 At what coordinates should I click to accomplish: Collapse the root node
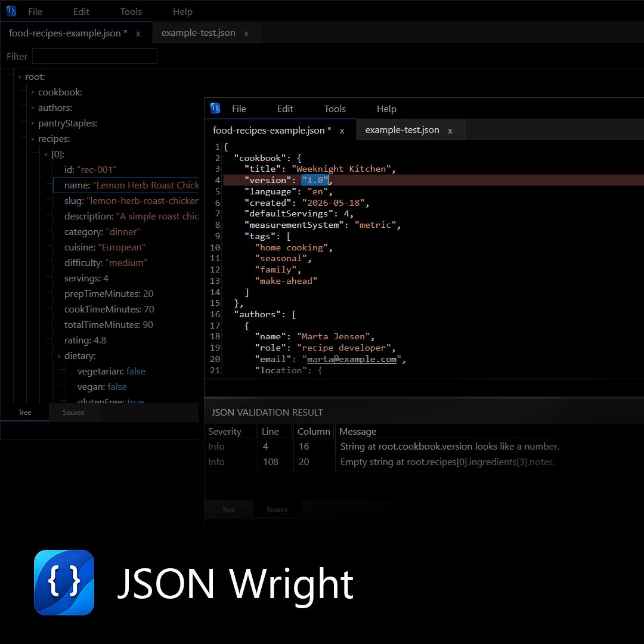[19, 77]
